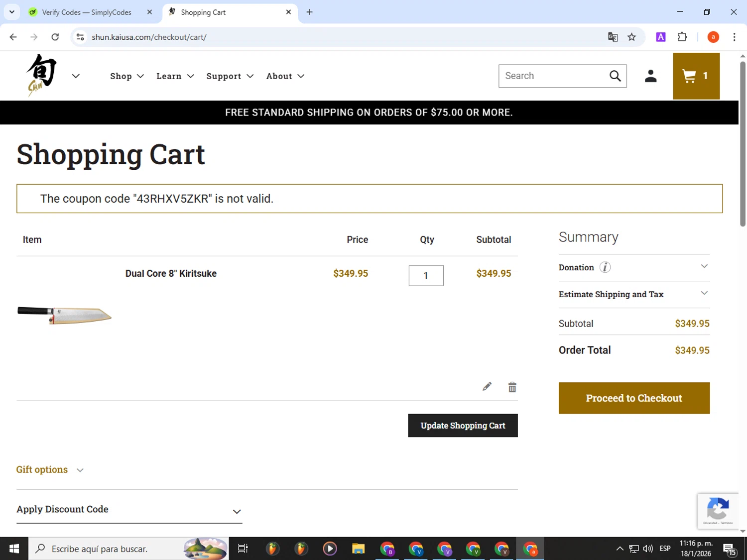Open the Extensions puzzle icon

(682, 37)
